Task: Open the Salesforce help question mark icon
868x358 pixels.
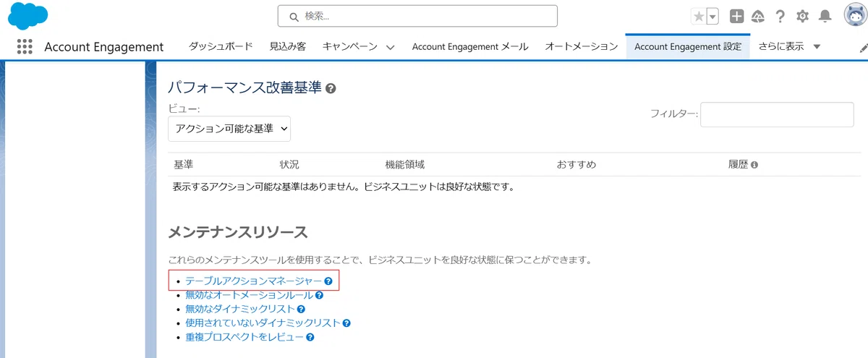Action: click(x=780, y=17)
